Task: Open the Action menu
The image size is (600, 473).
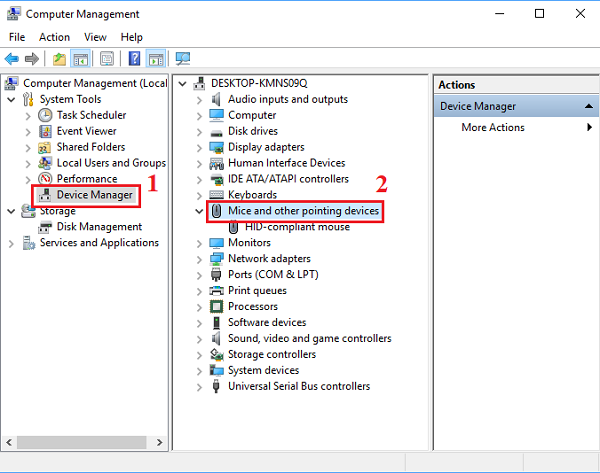Action: [54, 37]
